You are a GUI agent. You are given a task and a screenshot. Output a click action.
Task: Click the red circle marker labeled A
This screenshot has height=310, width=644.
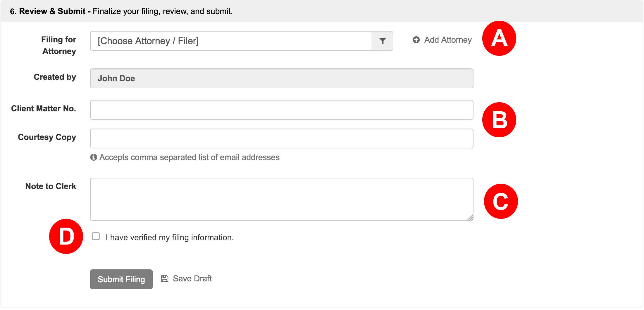tap(499, 38)
